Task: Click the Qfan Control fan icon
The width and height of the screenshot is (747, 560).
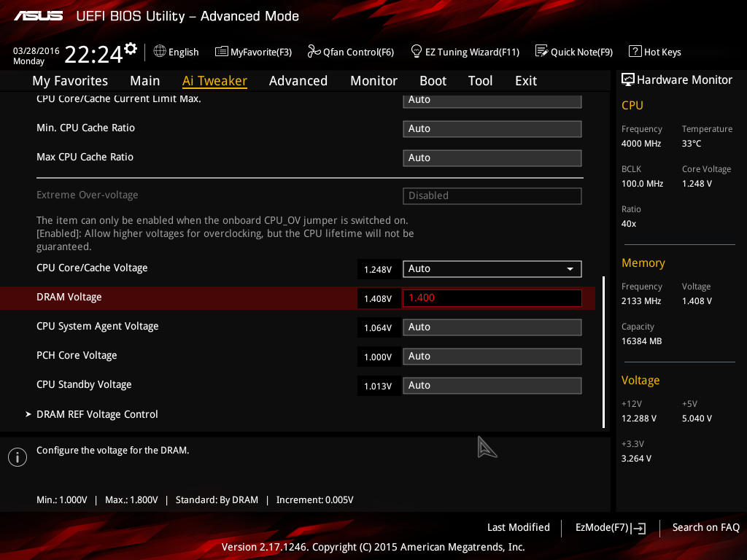Action: (314, 51)
